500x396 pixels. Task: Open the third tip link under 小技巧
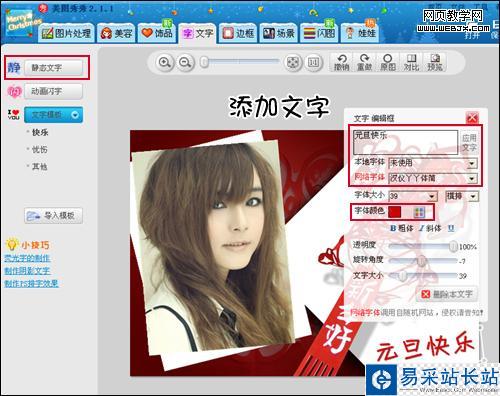point(31,283)
